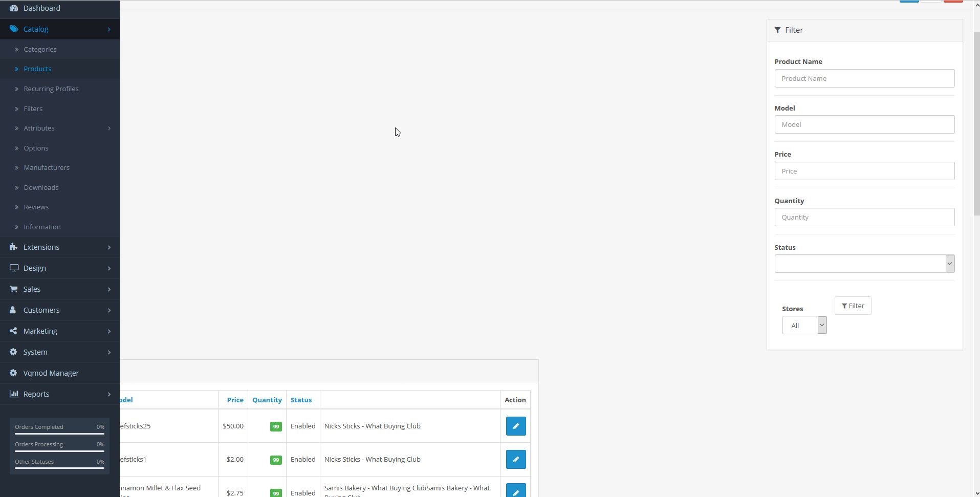Open Options menu item
Screen dimensions: 980x497
click(x=36, y=148)
